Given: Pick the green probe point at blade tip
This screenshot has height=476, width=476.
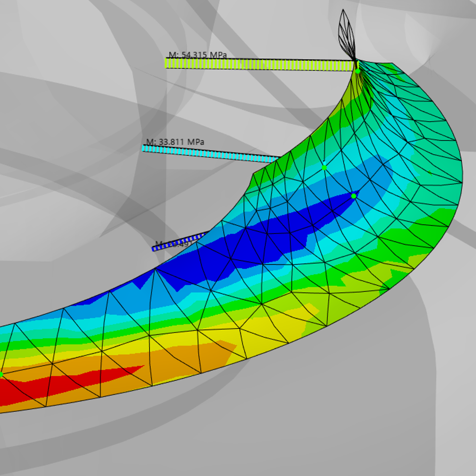Looking at the screenshot, I should tap(358, 71).
